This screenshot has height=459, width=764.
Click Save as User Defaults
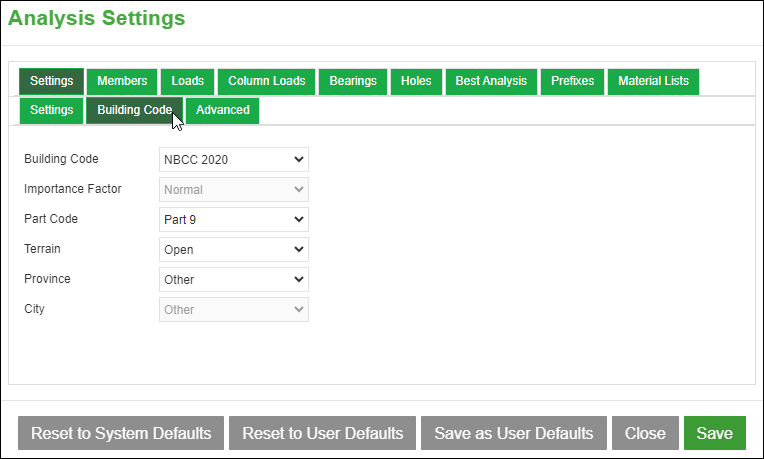point(514,433)
